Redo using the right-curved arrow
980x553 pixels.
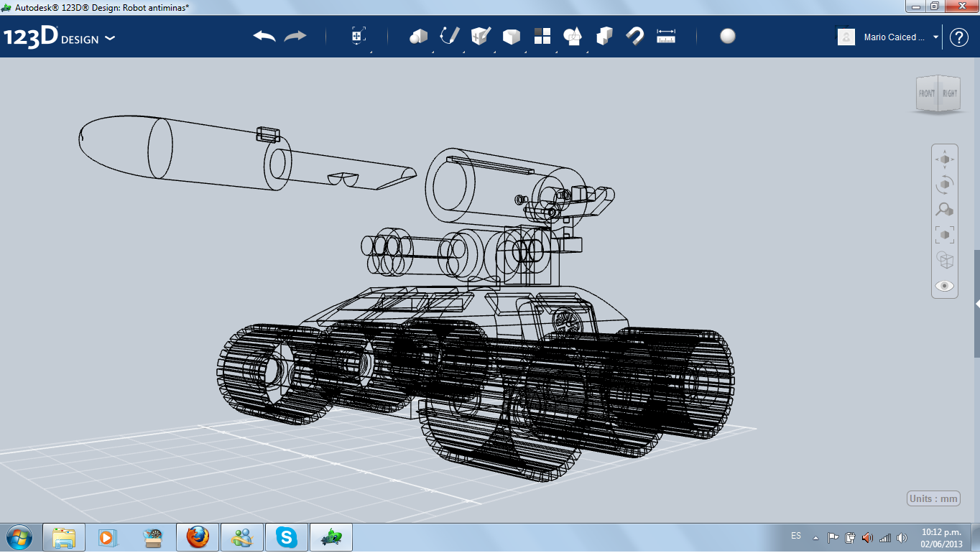click(x=295, y=36)
